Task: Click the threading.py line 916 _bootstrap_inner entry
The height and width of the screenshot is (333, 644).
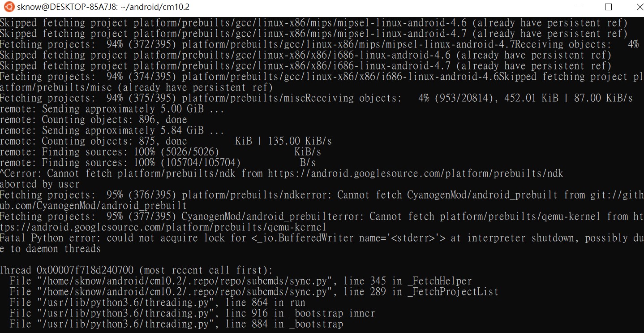Action: [192, 313]
